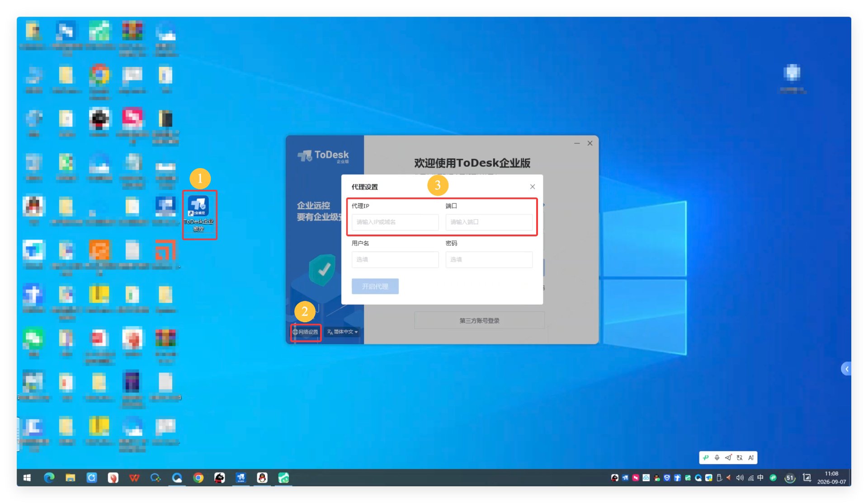This screenshot has width=868, height=503.
Task: Open the blue cloud browser taskbar icon
Action: pyautogui.click(x=177, y=478)
